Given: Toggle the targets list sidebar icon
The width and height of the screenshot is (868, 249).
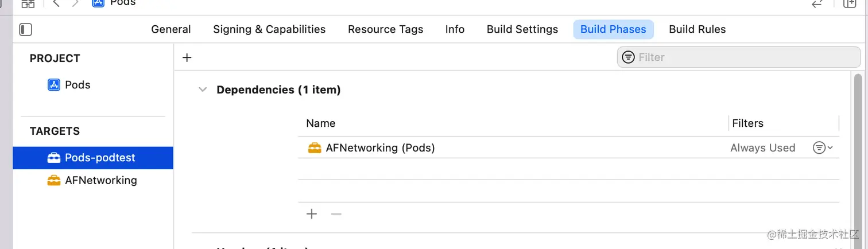Looking at the screenshot, I should [x=26, y=29].
